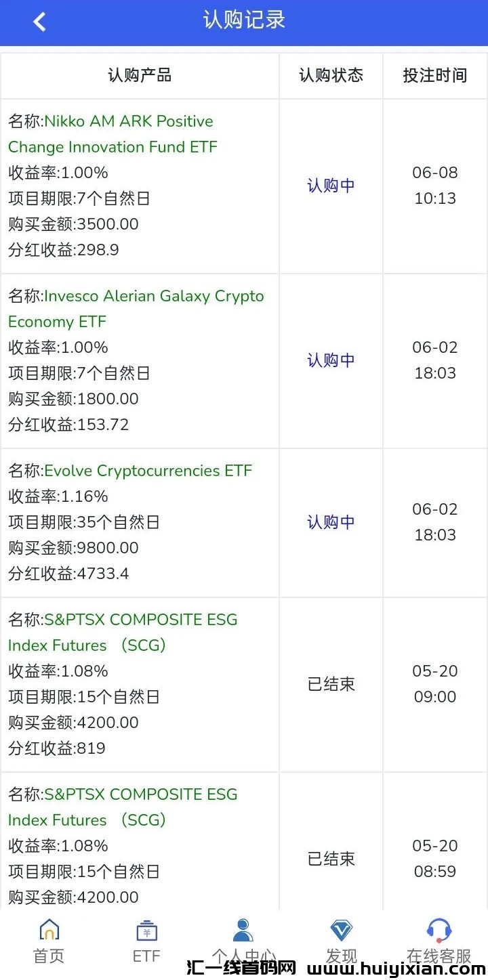Open Nikko AM ARK Positive Change fund link
The height and width of the screenshot is (980, 488).
[128, 134]
